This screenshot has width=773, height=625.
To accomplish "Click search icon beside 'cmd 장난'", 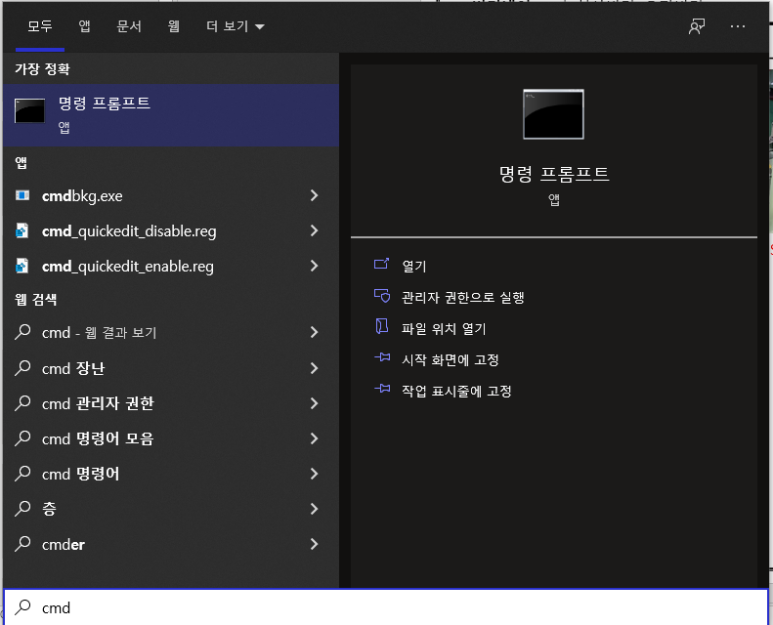I will (x=23, y=368).
